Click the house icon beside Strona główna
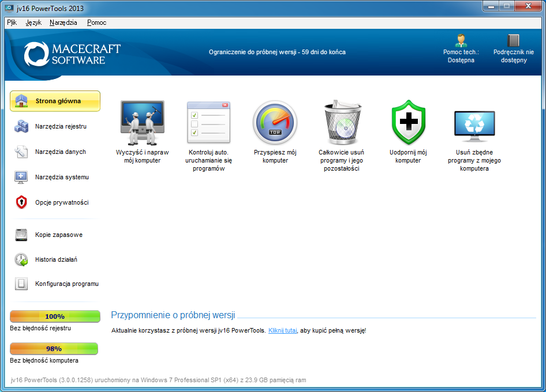 [21, 101]
